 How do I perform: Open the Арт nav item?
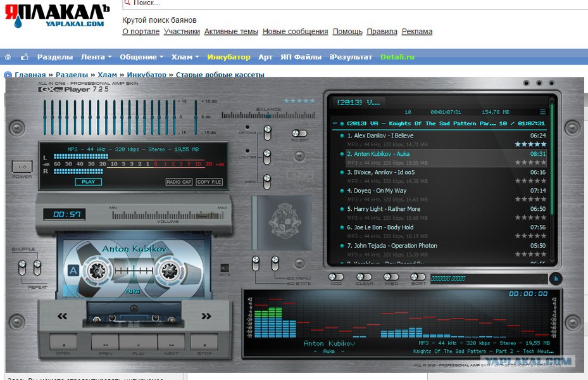pos(265,57)
